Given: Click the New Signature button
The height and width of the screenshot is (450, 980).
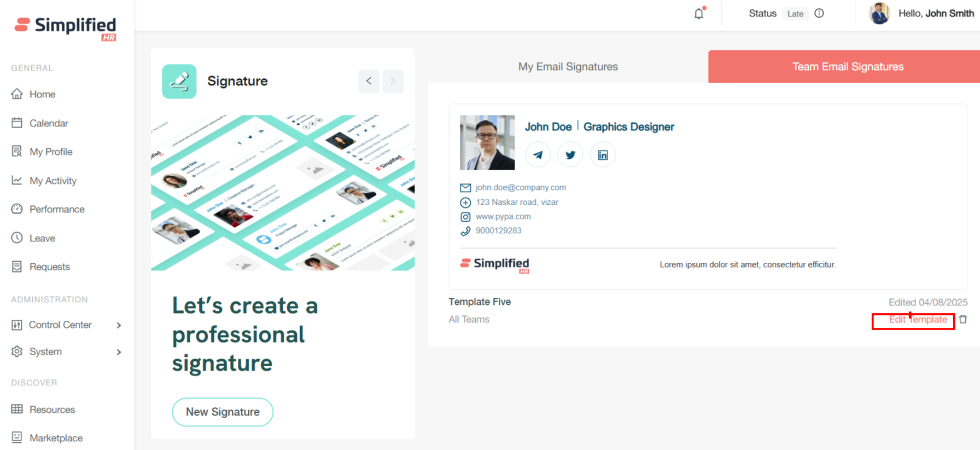Looking at the screenshot, I should 223,412.
